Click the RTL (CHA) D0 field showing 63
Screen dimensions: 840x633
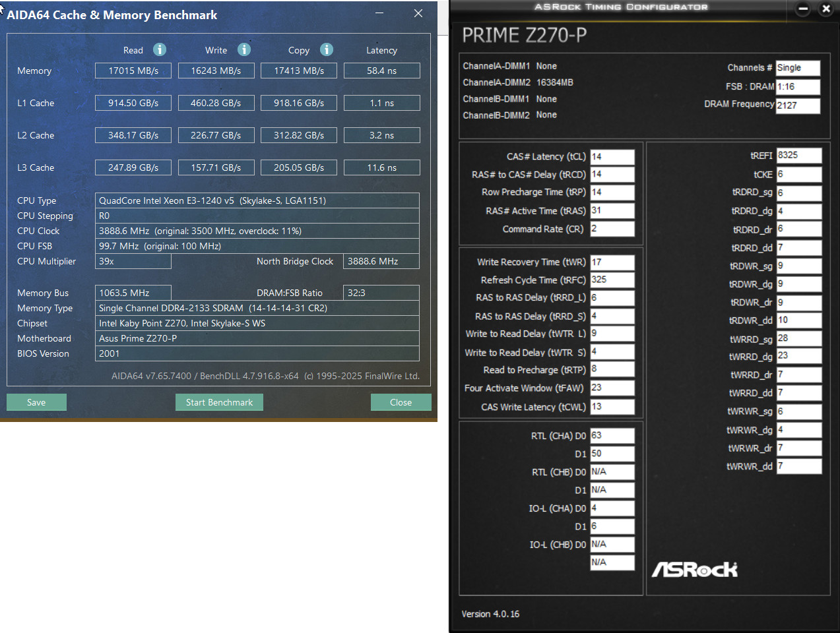coord(612,436)
